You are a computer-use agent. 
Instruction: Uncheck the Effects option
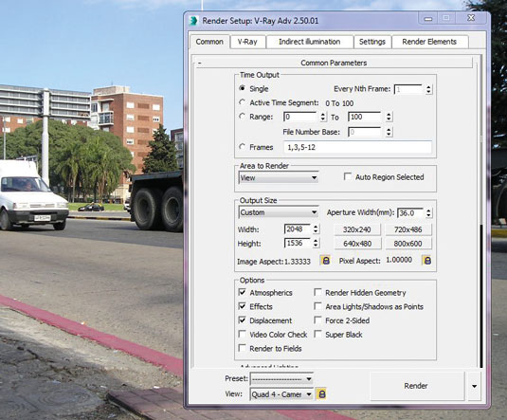242,306
